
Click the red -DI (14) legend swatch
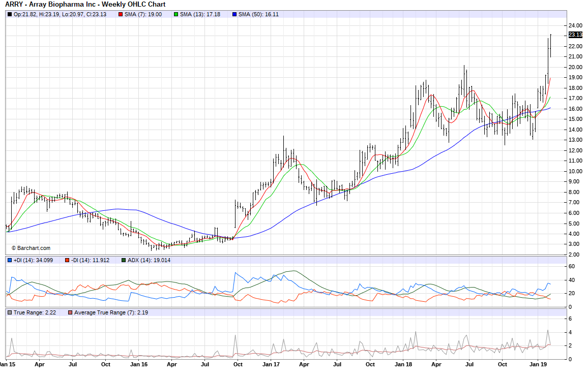[x=67, y=260]
